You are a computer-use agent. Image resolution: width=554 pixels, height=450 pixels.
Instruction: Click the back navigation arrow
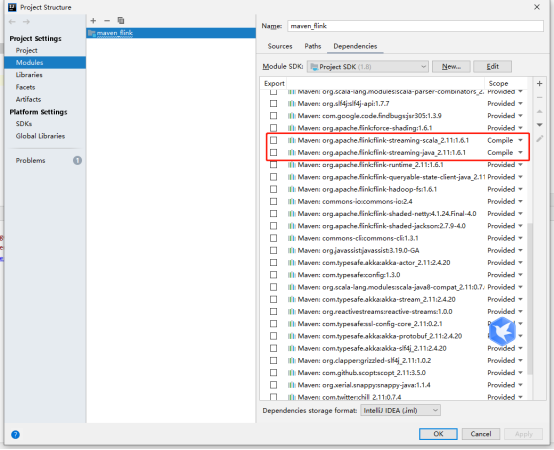pyautogui.click(x=12, y=22)
